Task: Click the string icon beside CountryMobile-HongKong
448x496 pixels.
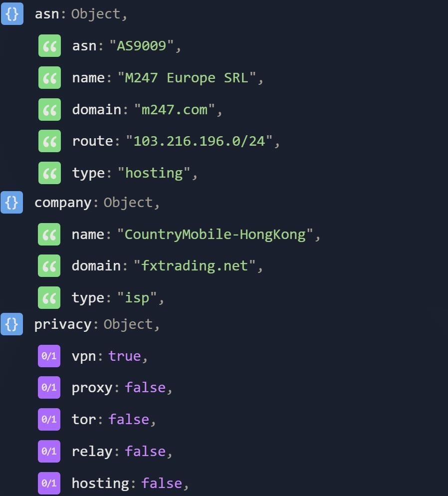Action: (x=49, y=234)
